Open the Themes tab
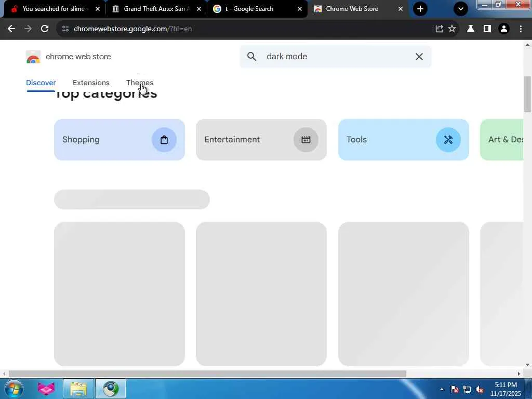This screenshot has height=399, width=532. 140,83
